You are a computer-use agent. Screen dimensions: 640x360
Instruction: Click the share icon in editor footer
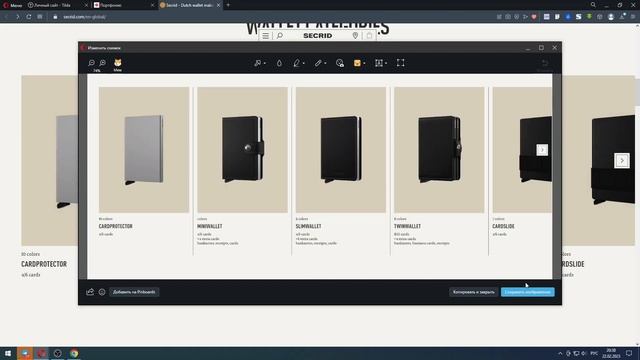[90, 292]
